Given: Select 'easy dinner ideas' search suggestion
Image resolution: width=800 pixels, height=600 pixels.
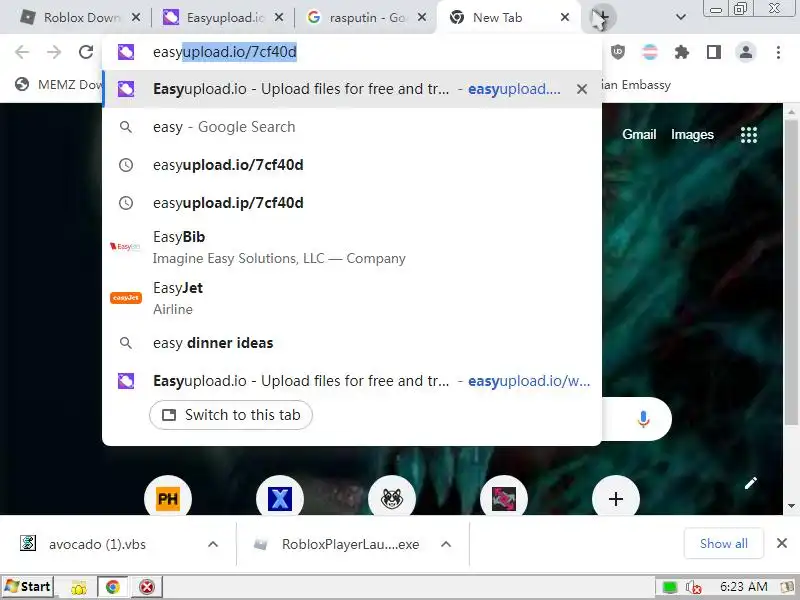Looking at the screenshot, I should point(352,343).
